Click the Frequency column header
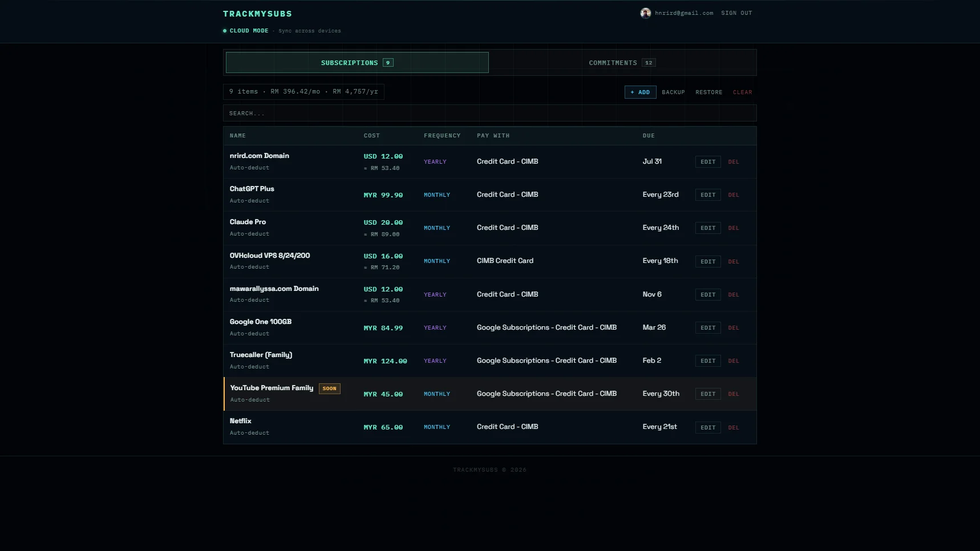 442,136
